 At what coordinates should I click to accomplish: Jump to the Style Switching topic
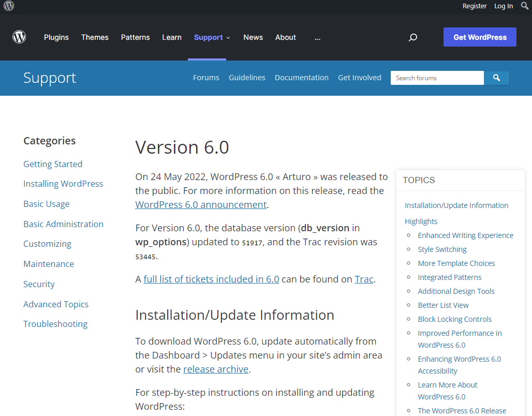click(x=442, y=249)
